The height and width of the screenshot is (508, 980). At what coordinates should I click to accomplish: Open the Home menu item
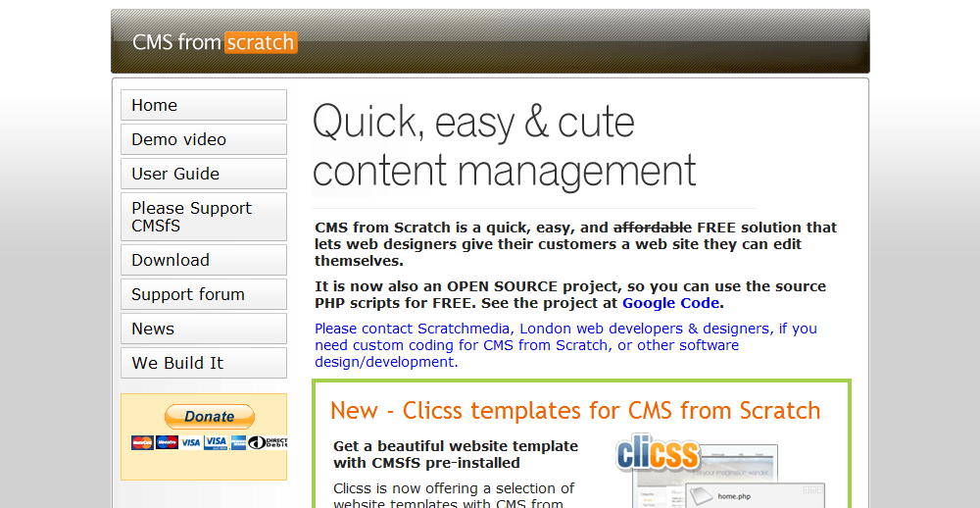point(204,105)
